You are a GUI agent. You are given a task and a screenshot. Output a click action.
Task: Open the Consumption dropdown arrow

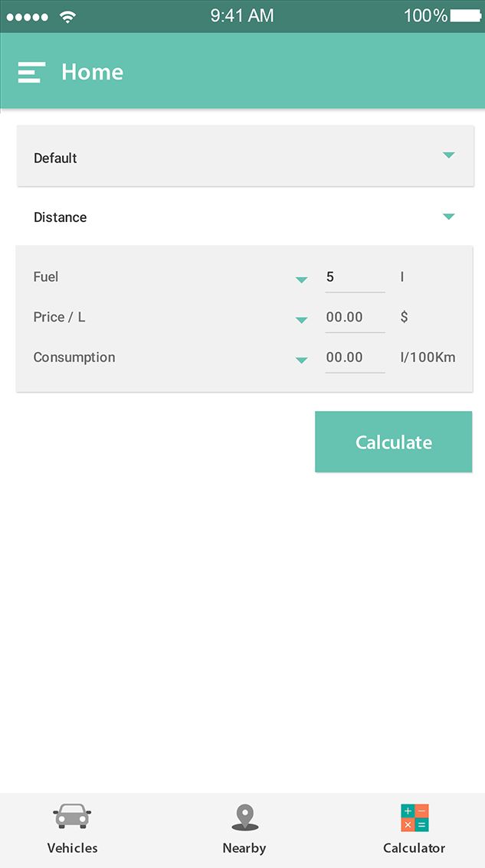point(302,361)
